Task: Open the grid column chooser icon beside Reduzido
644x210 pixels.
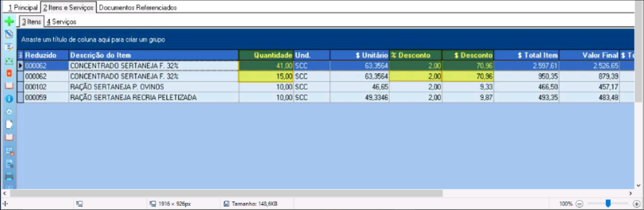Action: click(x=20, y=55)
